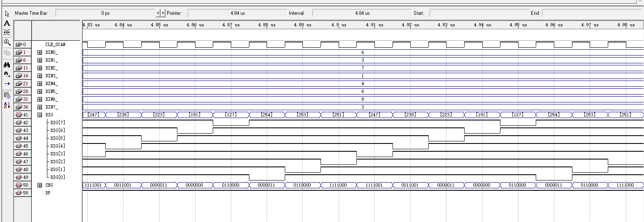644x222 pixels.
Task: Click Find Next binoculars-arrow icon
Action: [x=7, y=74]
